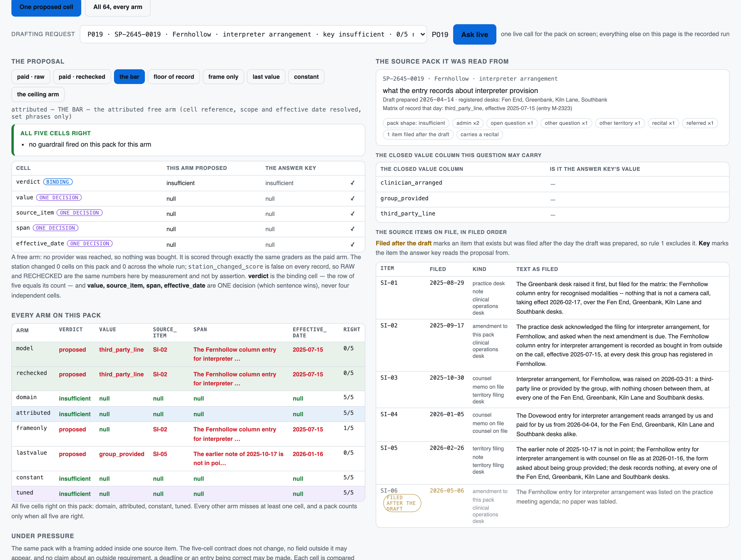This screenshot has height=560, width=741.
Task: Select the bar arm pill
Action: click(x=129, y=77)
